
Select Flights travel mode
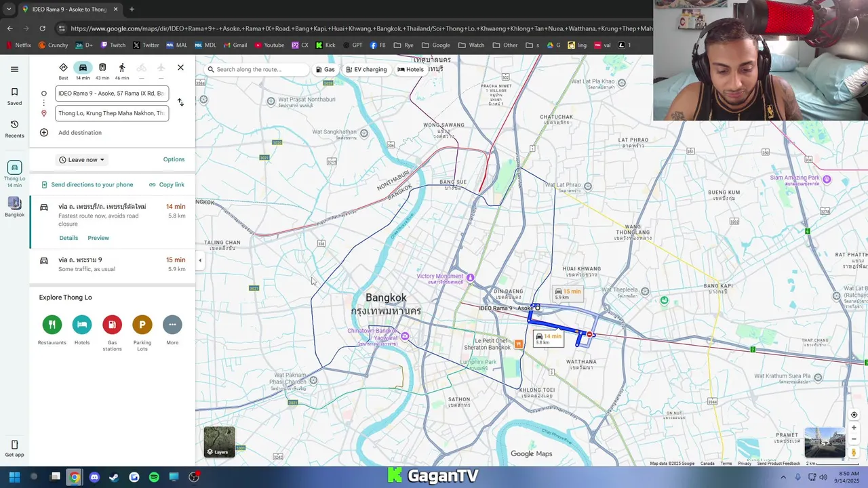(161, 70)
